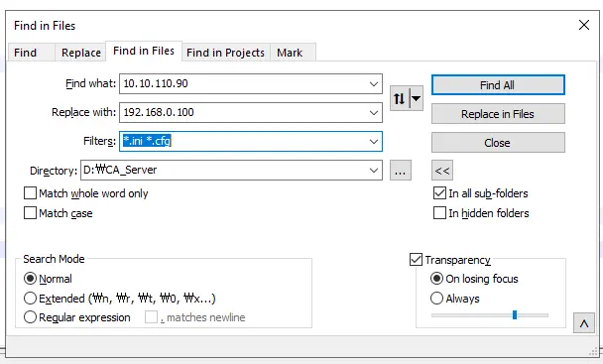Click the browse directory ellipsis button
This screenshot has width=603, height=364.
[x=401, y=171]
